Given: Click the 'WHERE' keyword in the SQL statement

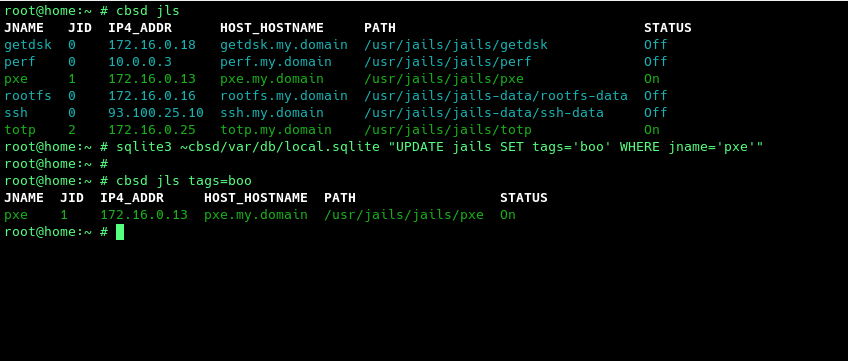Looking at the screenshot, I should (640, 146).
